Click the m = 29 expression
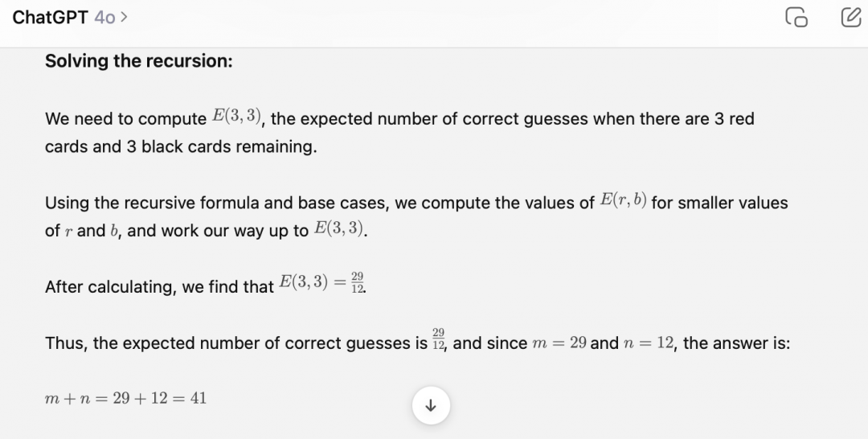The image size is (868, 439). pos(559,343)
